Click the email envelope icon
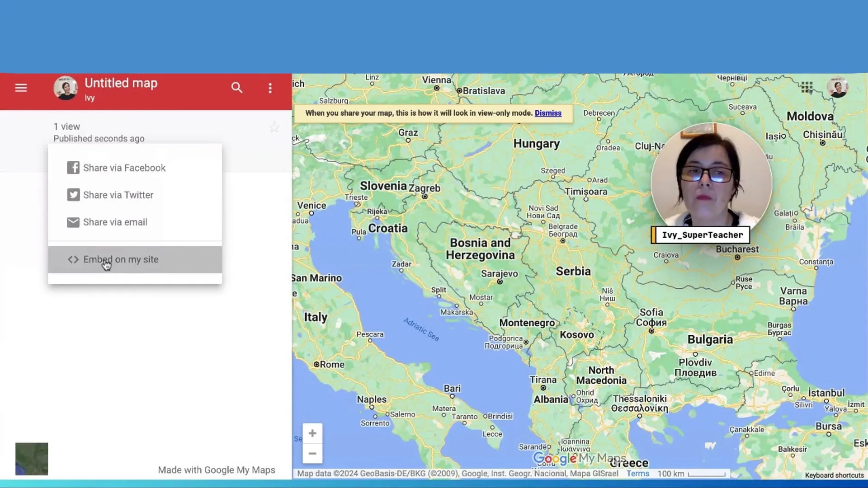 [73, 222]
